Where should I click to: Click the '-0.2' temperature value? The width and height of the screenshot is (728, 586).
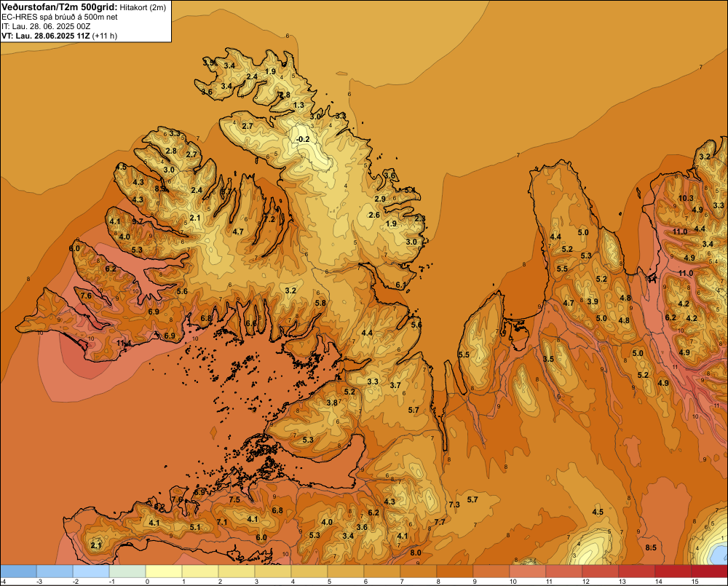coord(303,139)
